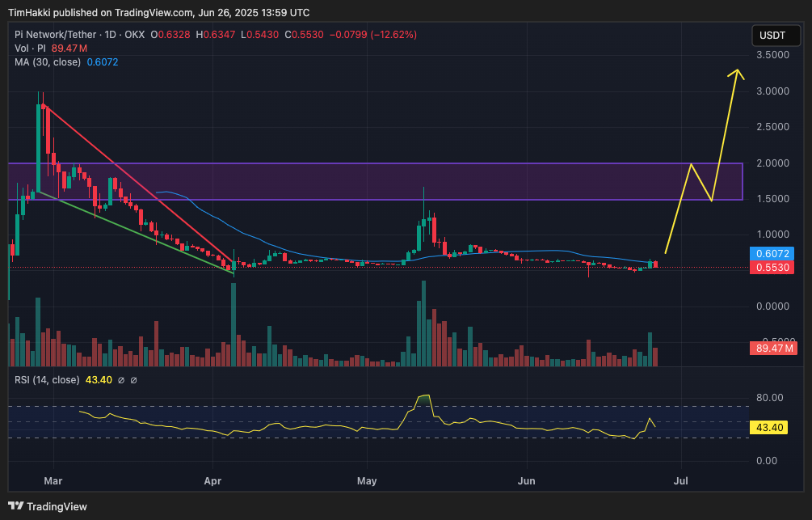Click the Jul label on time axis
The width and height of the screenshot is (812, 520).
click(x=680, y=481)
